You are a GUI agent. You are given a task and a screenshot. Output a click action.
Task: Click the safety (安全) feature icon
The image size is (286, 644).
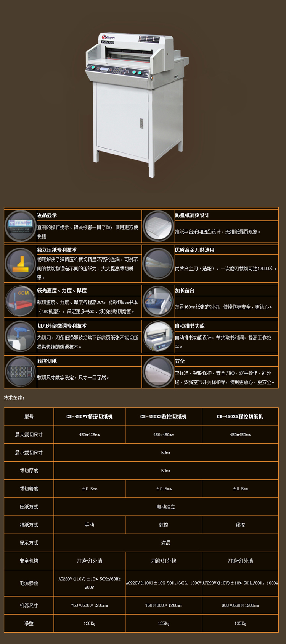158,372
